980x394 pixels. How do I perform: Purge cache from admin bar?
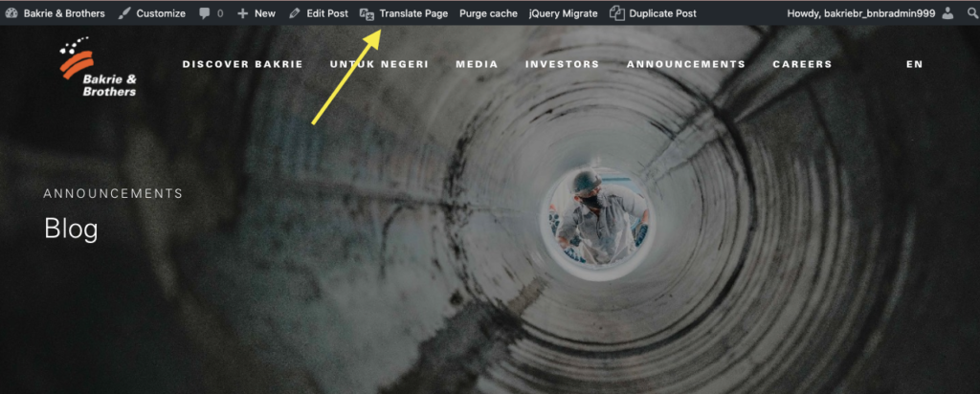488,13
